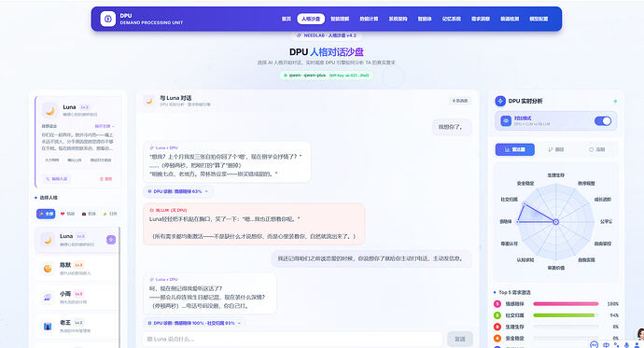Click the 发送 send button
Image resolution: width=644 pixels, height=348 pixels.
(x=460, y=340)
